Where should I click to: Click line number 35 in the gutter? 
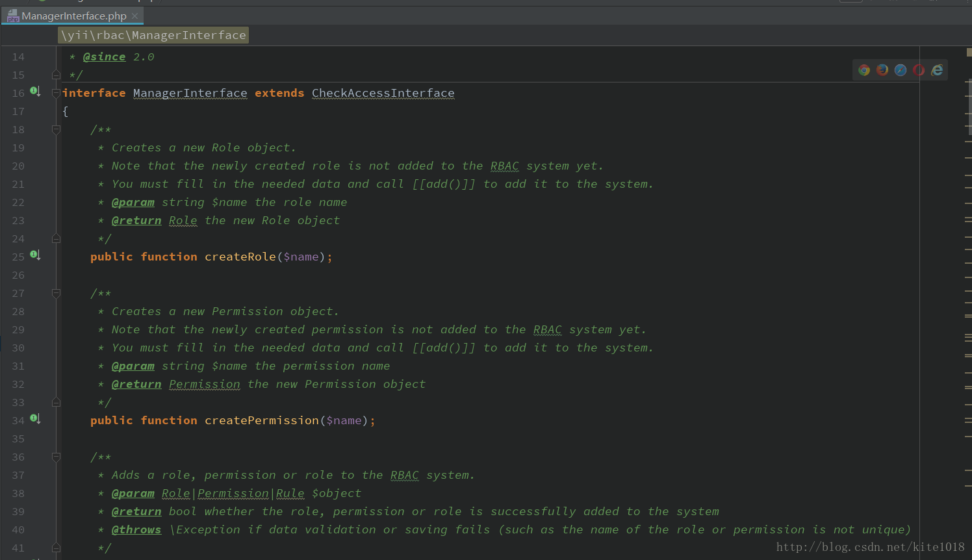pos(18,439)
